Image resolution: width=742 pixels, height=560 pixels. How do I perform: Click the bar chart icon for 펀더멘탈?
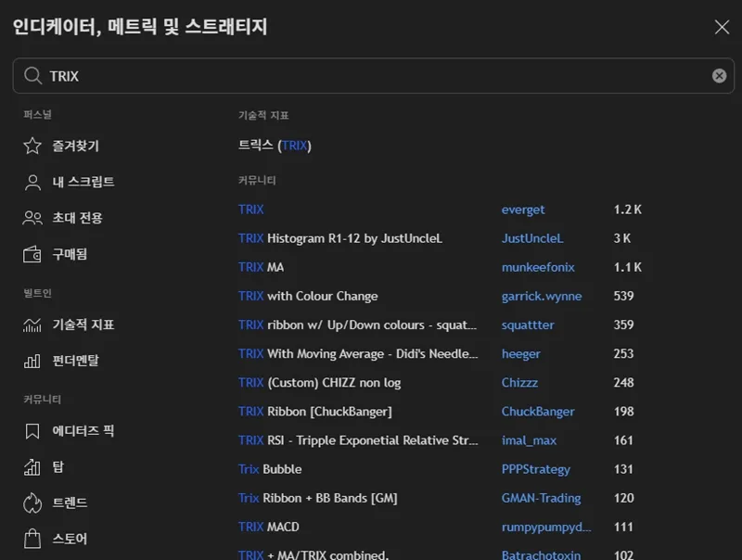(32, 361)
